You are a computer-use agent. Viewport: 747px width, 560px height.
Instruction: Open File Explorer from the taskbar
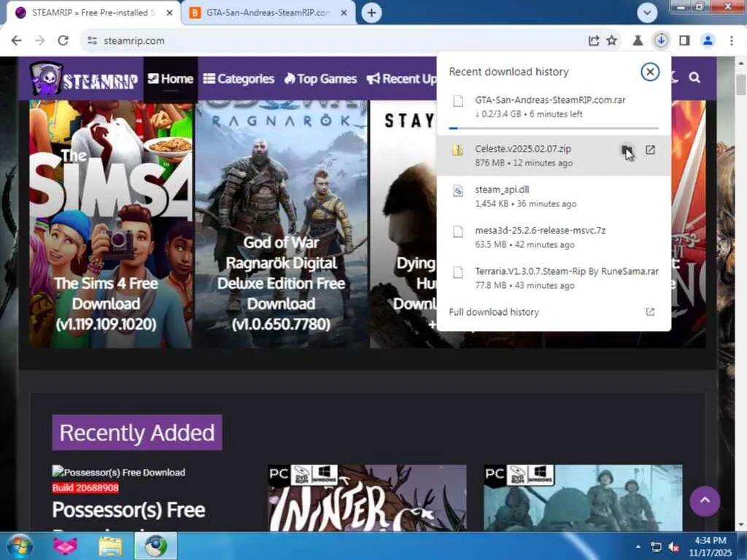111,546
